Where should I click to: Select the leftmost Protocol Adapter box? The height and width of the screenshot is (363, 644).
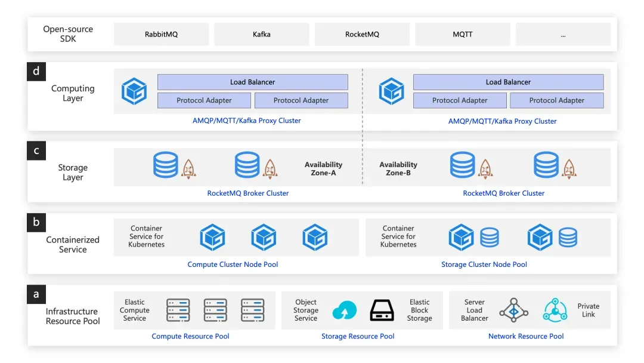point(204,100)
